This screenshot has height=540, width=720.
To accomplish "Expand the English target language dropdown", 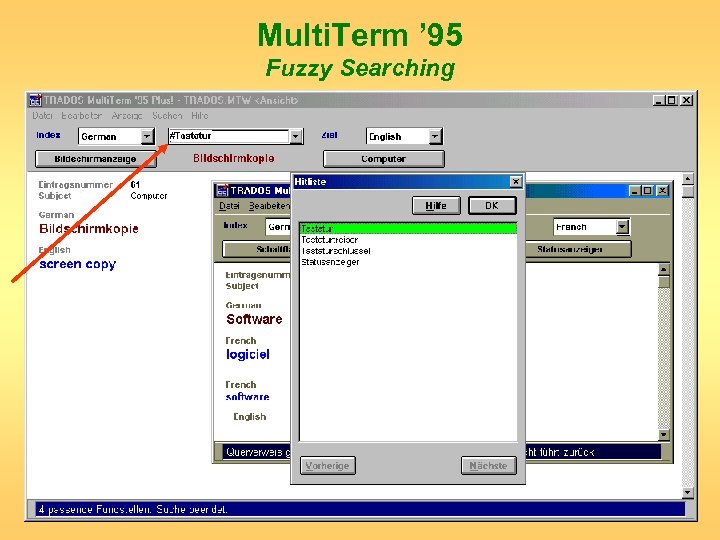I will pyautogui.click(x=434, y=136).
